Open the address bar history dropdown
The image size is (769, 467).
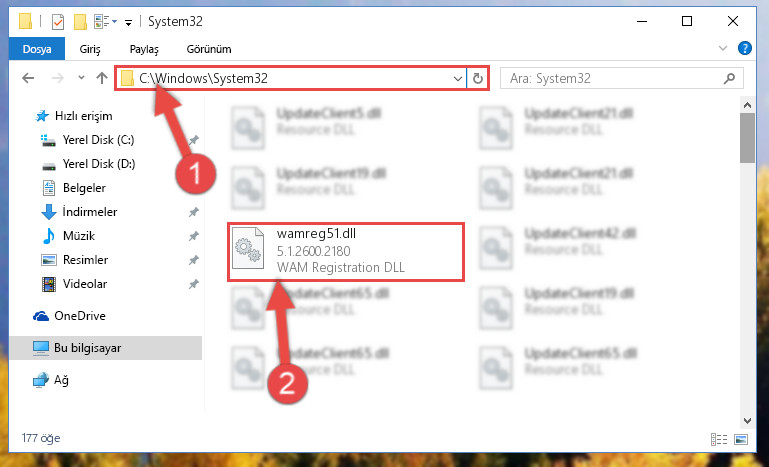tap(458, 78)
